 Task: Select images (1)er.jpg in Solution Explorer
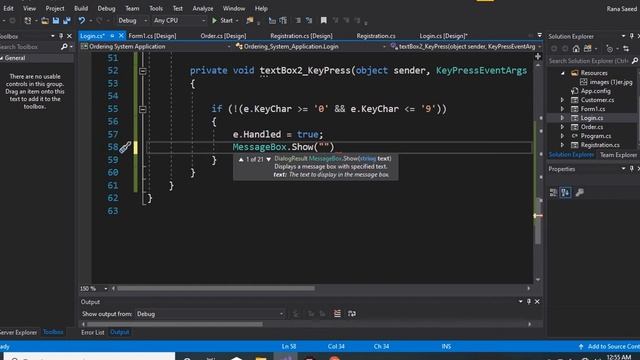(x=611, y=82)
